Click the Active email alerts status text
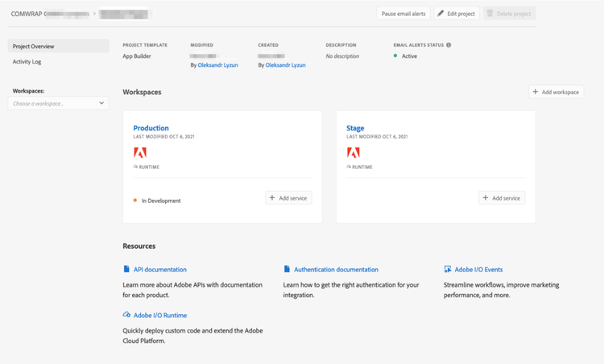The width and height of the screenshot is (604, 364). tap(409, 56)
